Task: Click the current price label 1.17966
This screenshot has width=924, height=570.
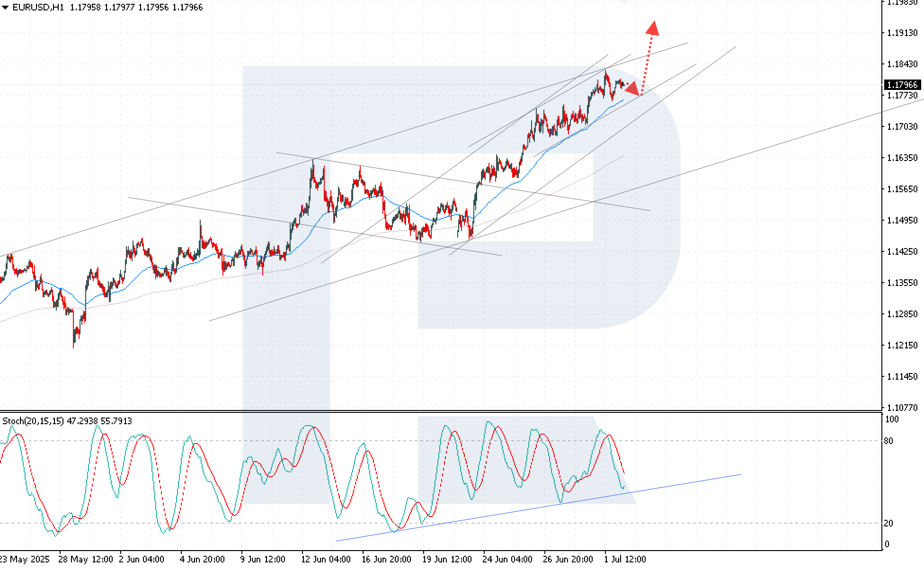Action: (x=902, y=85)
